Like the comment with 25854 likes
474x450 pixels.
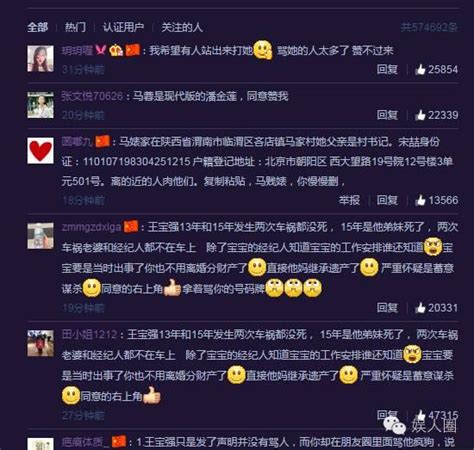point(420,69)
